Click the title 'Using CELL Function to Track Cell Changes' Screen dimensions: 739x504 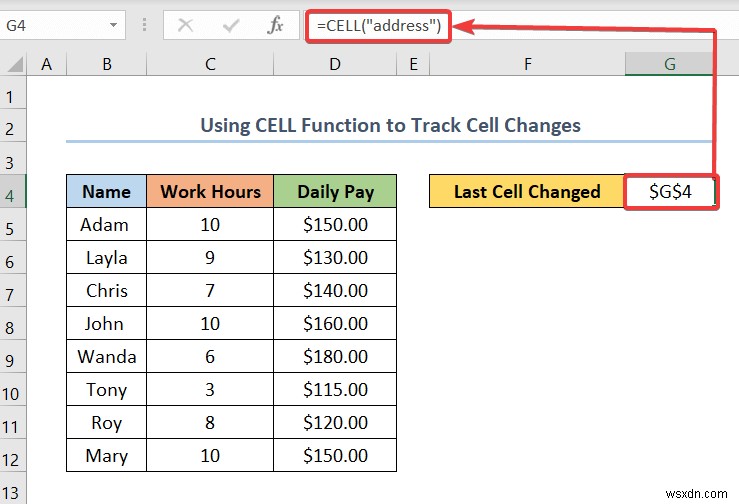tap(390, 125)
